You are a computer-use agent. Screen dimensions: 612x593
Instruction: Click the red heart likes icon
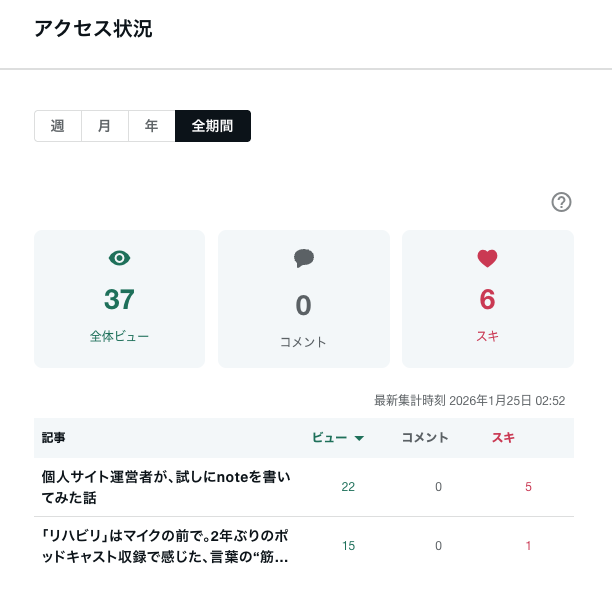pyautogui.click(x=487, y=258)
